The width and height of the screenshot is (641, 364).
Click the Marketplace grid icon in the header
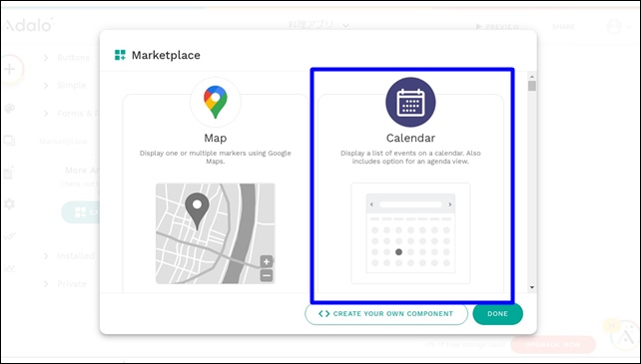[x=120, y=55]
